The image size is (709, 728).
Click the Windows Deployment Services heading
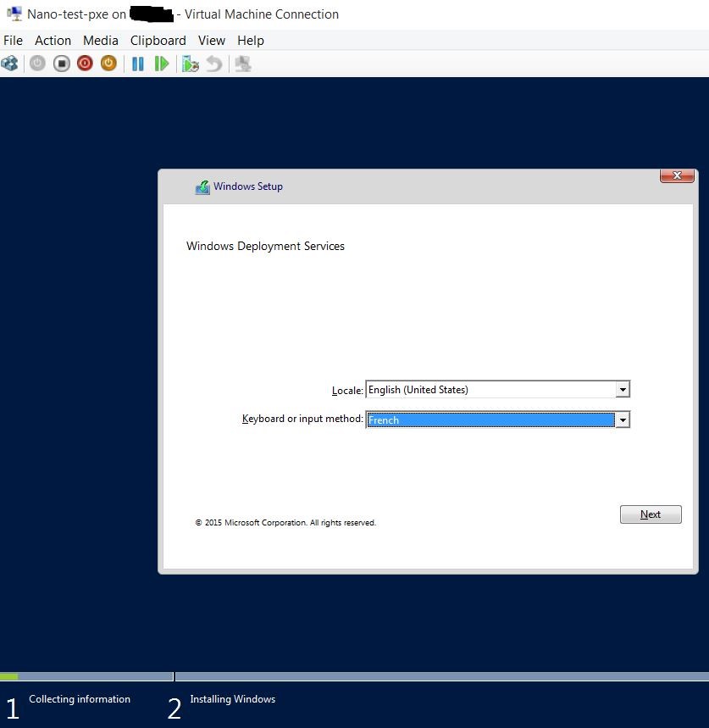265,246
